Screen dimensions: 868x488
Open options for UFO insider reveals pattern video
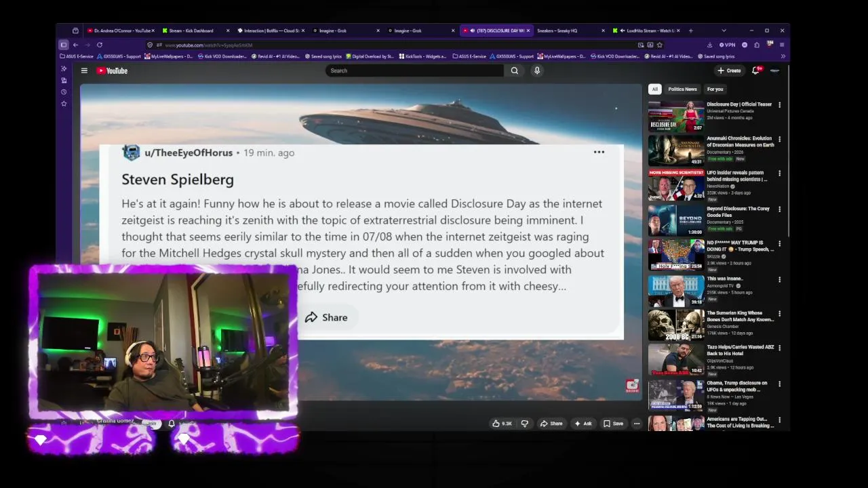click(x=779, y=174)
